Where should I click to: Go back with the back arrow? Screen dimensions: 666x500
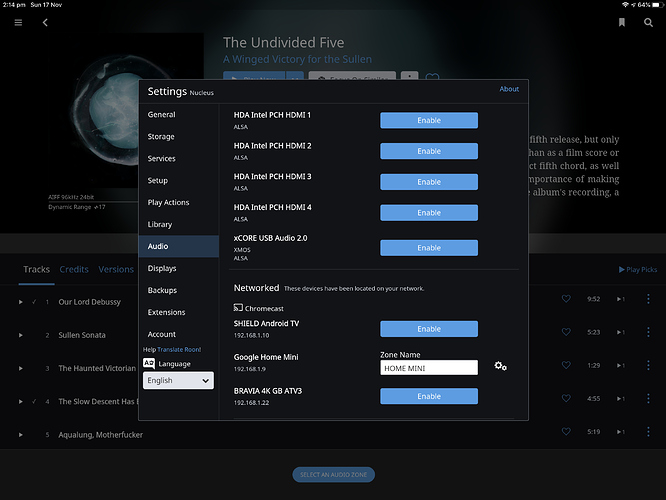tap(45, 23)
